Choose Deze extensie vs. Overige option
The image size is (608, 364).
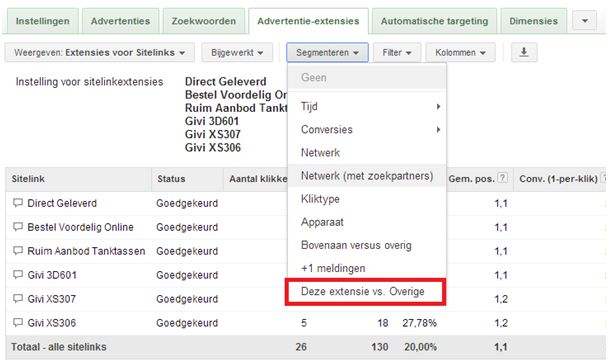(366, 292)
